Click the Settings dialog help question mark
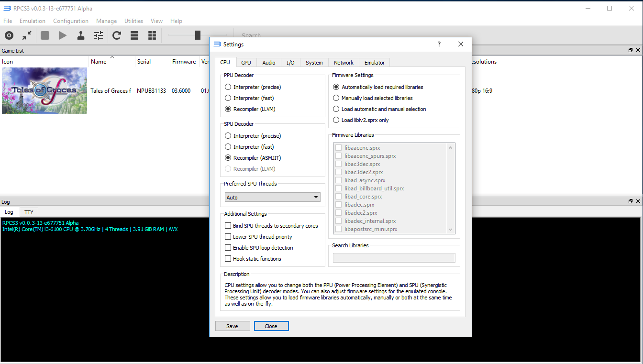643x364 pixels. pos(439,44)
